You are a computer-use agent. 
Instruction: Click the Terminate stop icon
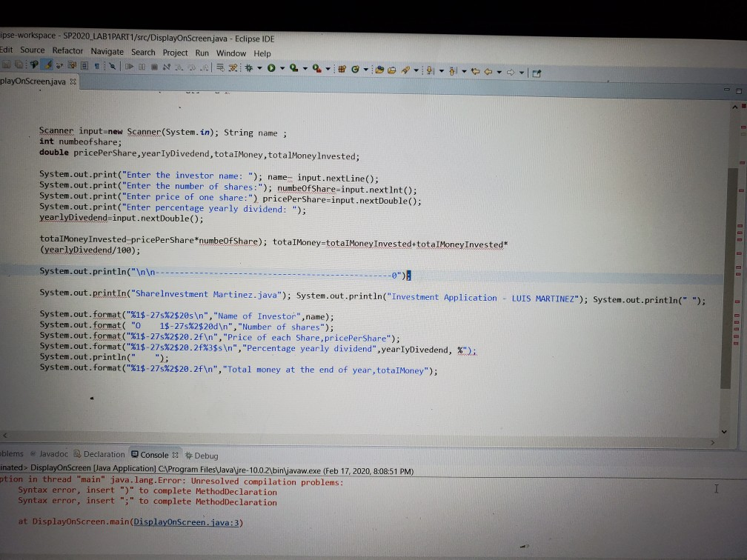pos(154,67)
